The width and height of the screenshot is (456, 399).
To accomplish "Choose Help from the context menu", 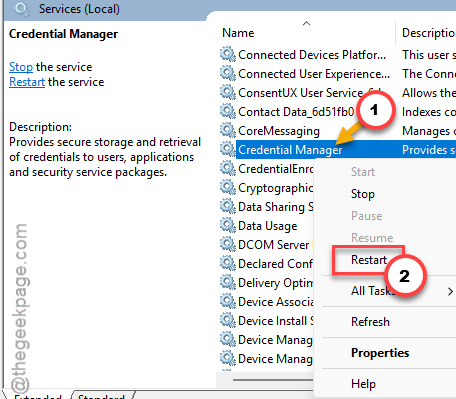I will 363,384.
